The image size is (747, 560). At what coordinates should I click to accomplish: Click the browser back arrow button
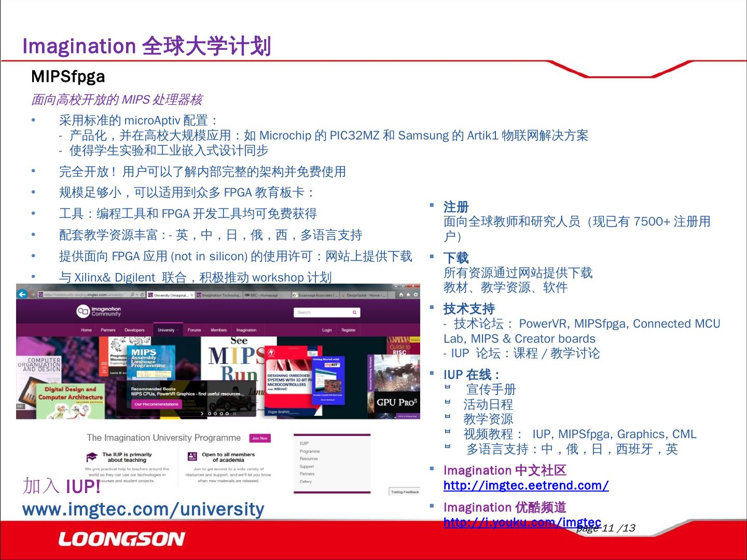coord(22,295)
